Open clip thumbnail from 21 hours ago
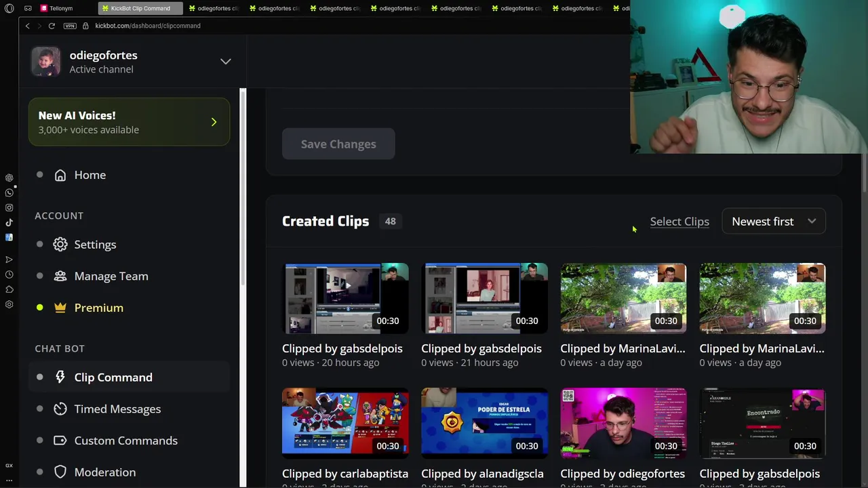 coord(484,298)
